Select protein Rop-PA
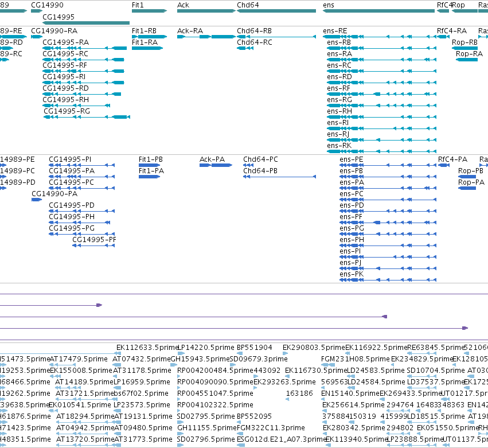The height and width of the screenshot is (448, 488). (x=471, y=182)
